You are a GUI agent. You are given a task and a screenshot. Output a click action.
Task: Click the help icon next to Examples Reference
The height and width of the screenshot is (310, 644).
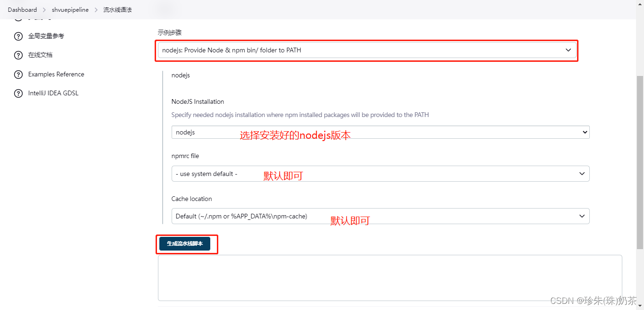pyautogui.click(x=18, y=74)
